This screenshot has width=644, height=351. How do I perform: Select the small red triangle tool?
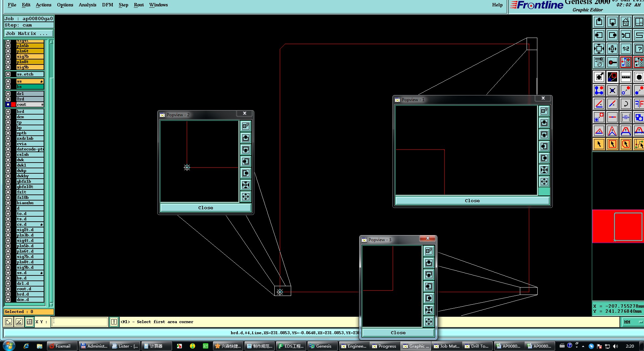click(599, 131)
